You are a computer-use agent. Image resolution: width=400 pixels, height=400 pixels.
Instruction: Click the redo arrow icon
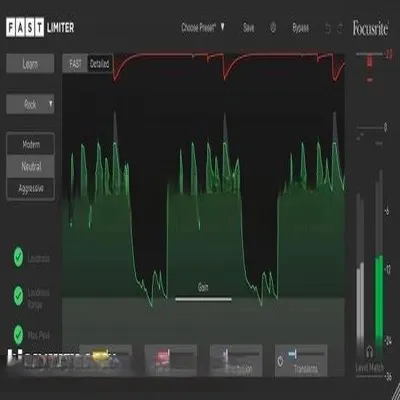point(340,29)
